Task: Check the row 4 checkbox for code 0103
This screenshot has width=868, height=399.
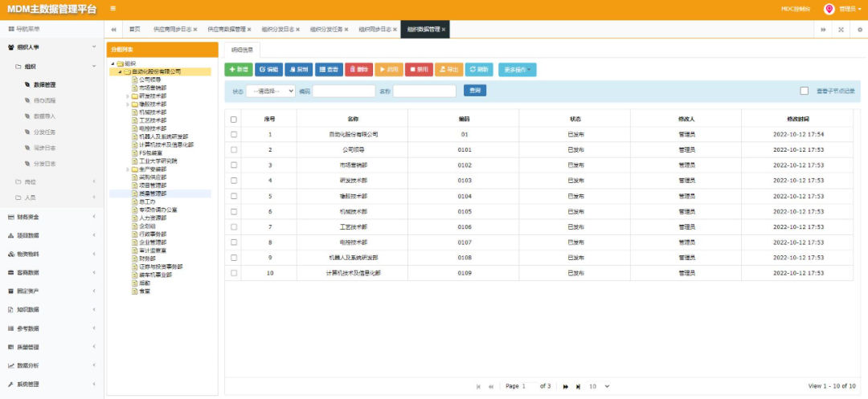Action: point(234,180)
